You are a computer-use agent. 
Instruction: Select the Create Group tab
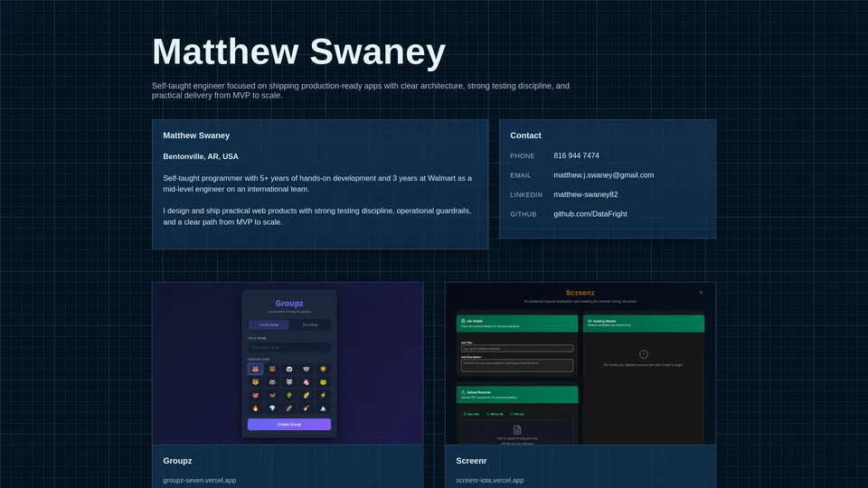(x=269, y=324)
